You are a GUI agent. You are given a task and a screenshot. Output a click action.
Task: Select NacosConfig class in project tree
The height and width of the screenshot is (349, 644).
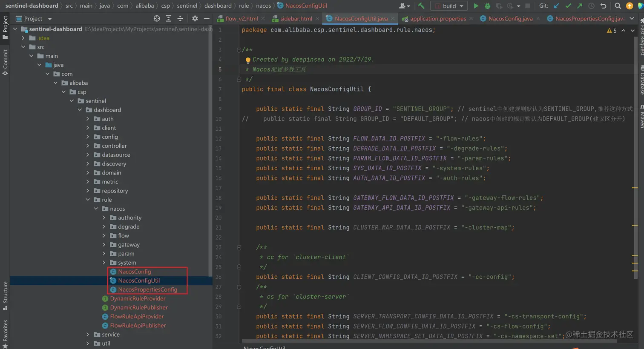point(134,272)
